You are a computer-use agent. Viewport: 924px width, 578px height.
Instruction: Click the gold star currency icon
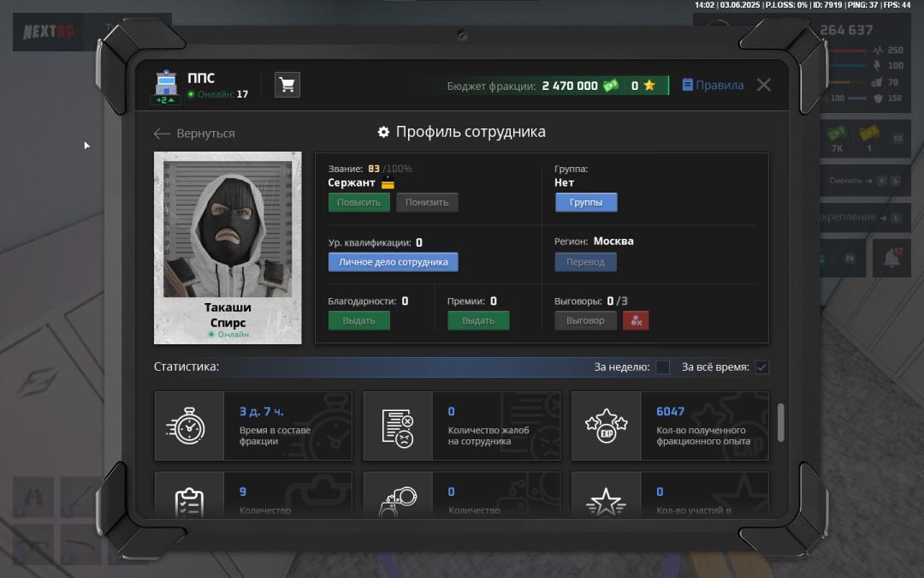point(649,86)
